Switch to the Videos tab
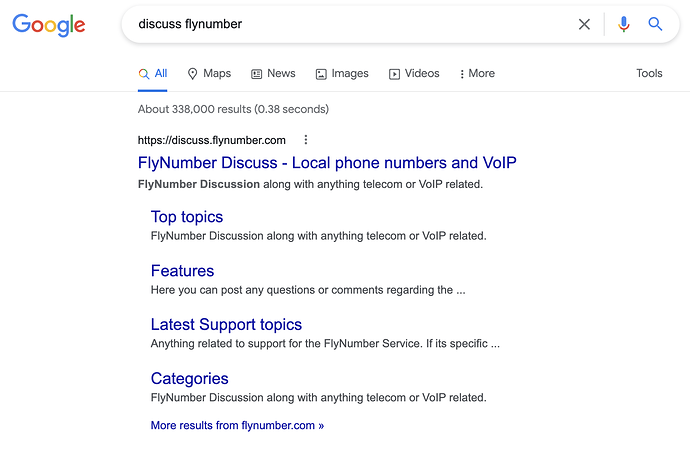690x454 pixels. click(414, 73)
